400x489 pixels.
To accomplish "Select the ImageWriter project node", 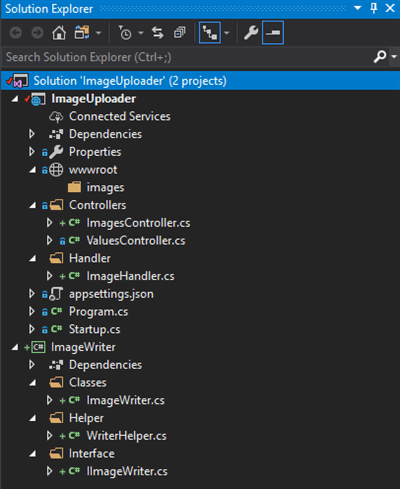I will [83, 347].
